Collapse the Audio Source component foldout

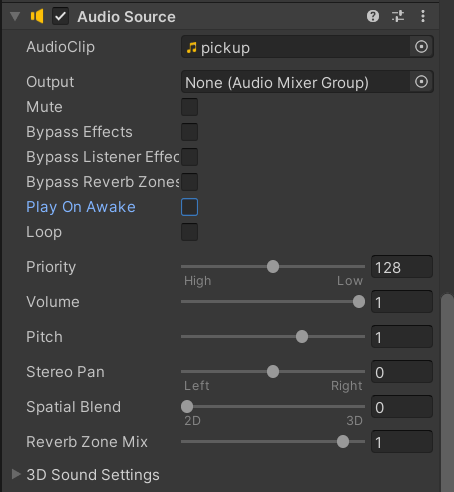pos(15,16)
